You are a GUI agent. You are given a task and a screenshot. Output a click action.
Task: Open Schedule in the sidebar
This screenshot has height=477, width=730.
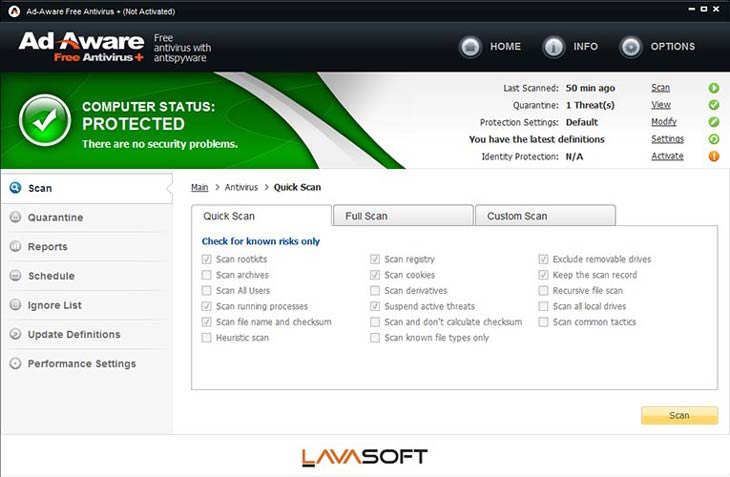87,276
